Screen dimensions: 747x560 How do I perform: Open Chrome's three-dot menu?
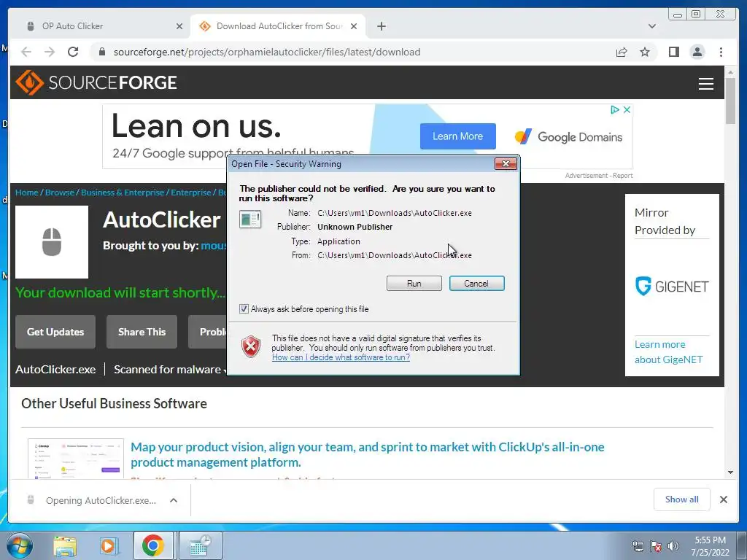coord(721,52)
